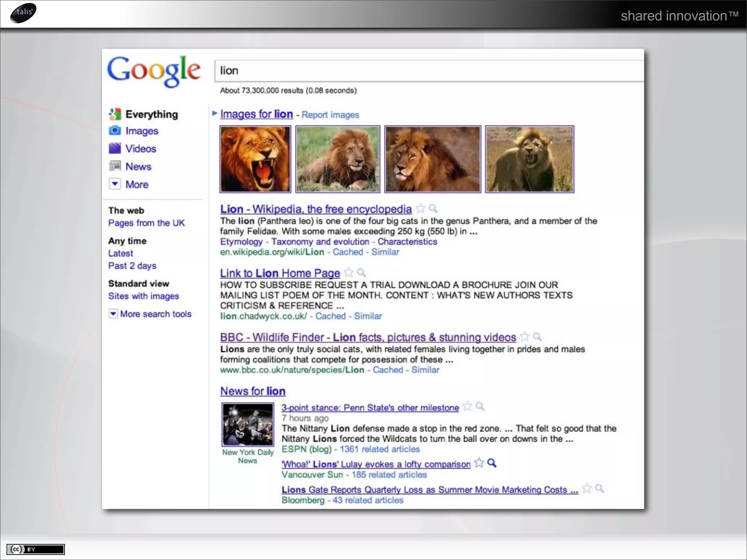
Task: Select the Images camera icon in sidebar
Action: [x=115, y=131]
